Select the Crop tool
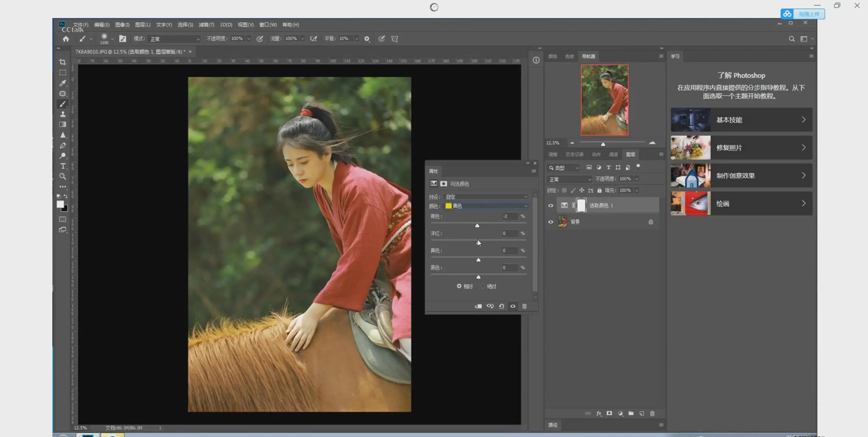 (63, 62)
